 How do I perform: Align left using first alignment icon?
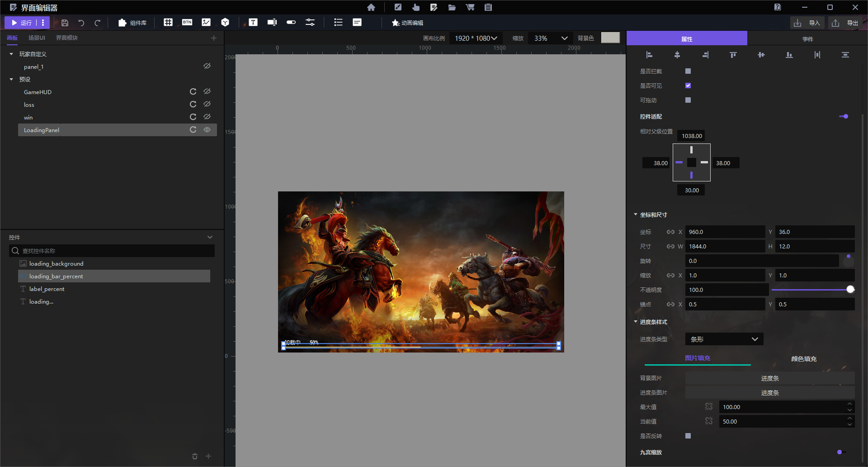(649, 55)
